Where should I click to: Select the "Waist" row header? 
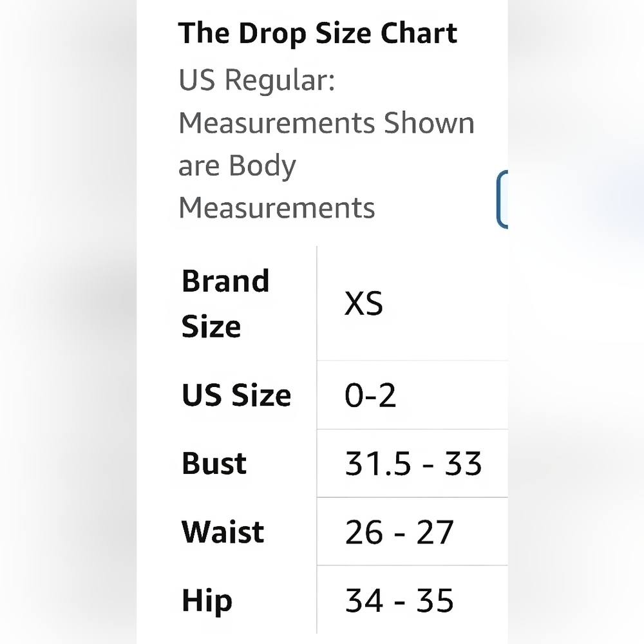point(223,532)
